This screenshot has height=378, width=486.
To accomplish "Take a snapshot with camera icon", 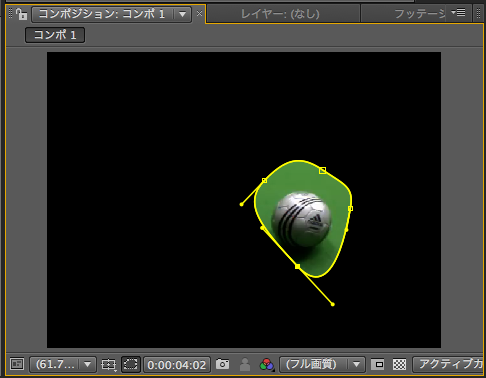I will coord(222,364).
